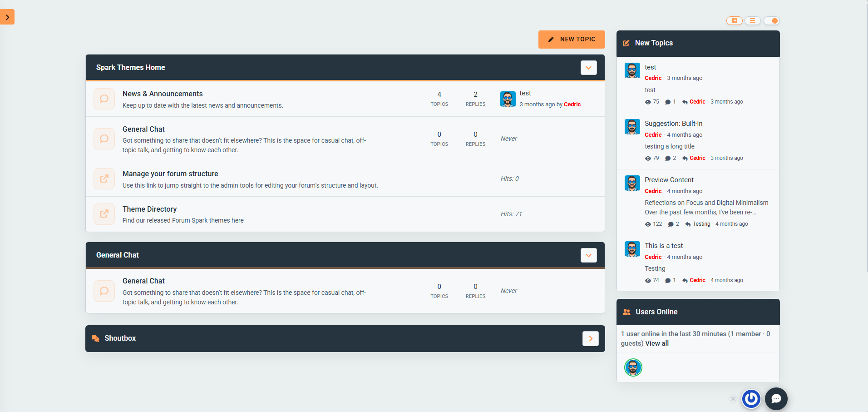Click the Theme Directory external link icon
This screenshot has width=868, height=412.
click(104, 214)
